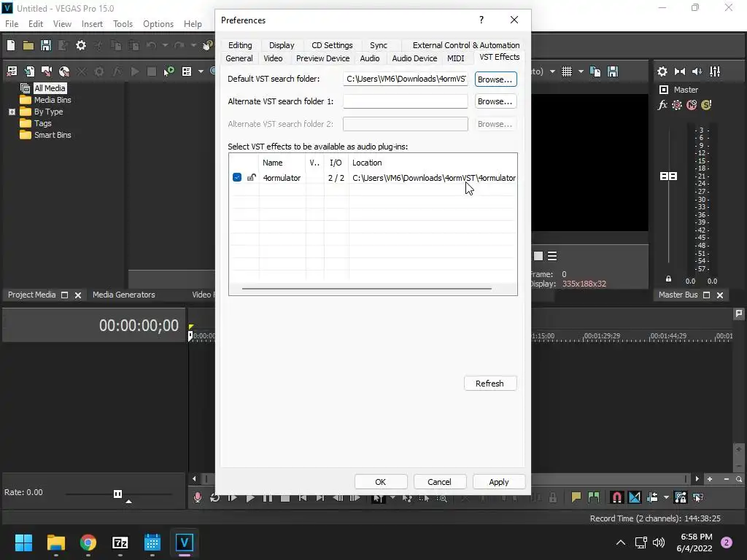Viewport: 747px width, 560px height.
Task: Click the Downmix Output icon in Master Bus
Action: coord(680,71)
